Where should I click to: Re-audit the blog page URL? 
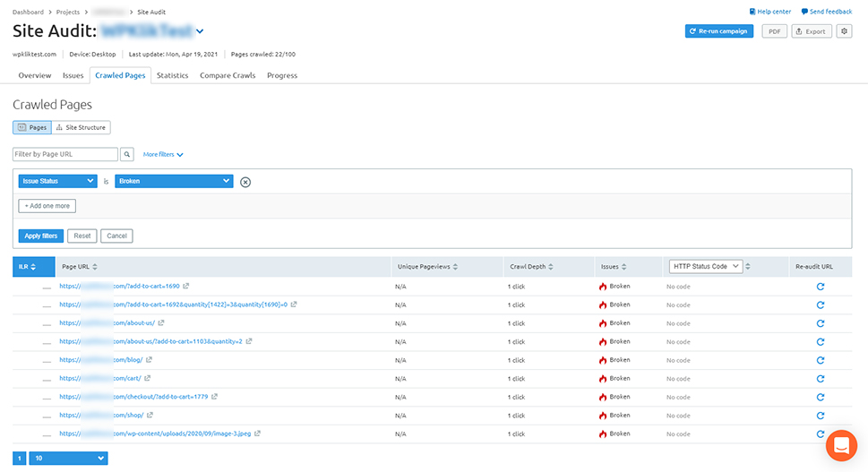[820, 360]
